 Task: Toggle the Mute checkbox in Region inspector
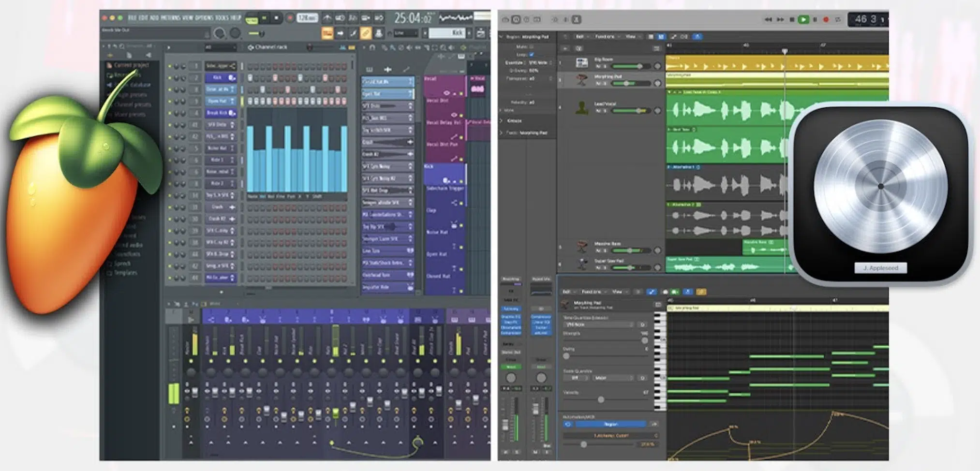pos(532,47)
